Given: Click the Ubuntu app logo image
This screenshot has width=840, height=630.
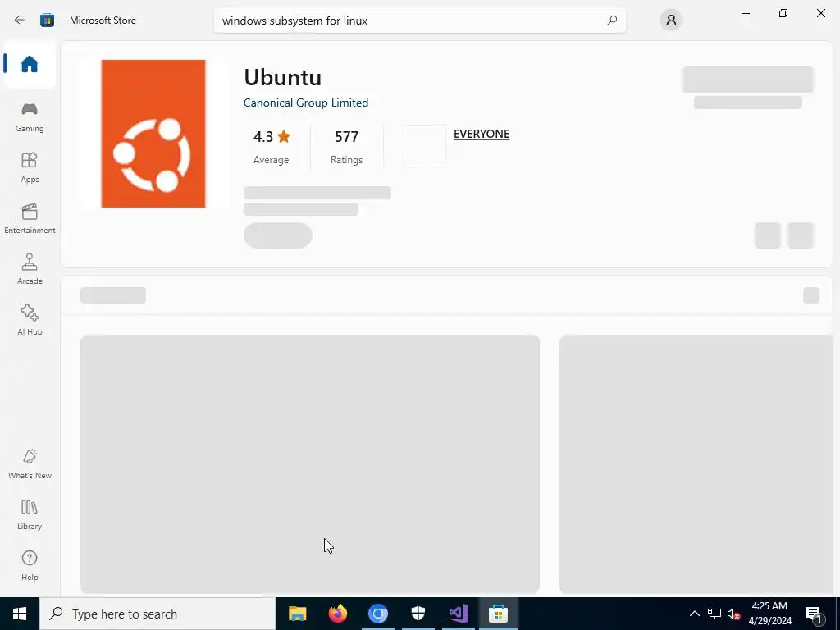Looking at the screenshot, I should tap(153, 134).
